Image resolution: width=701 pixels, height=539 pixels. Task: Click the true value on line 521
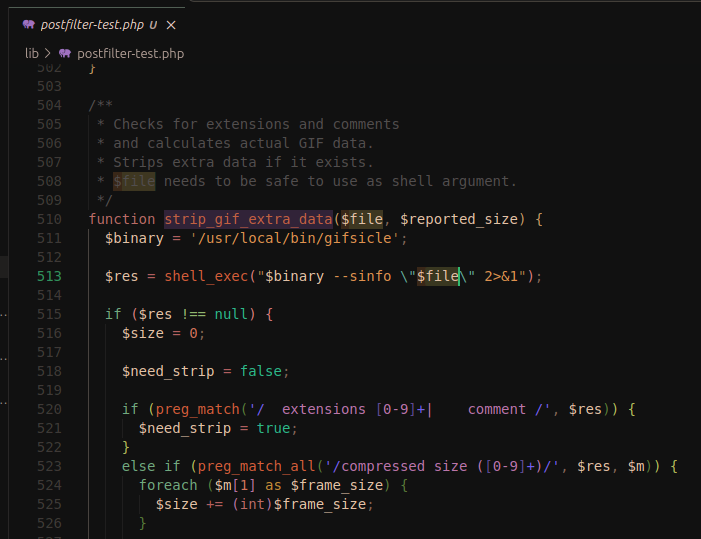click(273, 428)
